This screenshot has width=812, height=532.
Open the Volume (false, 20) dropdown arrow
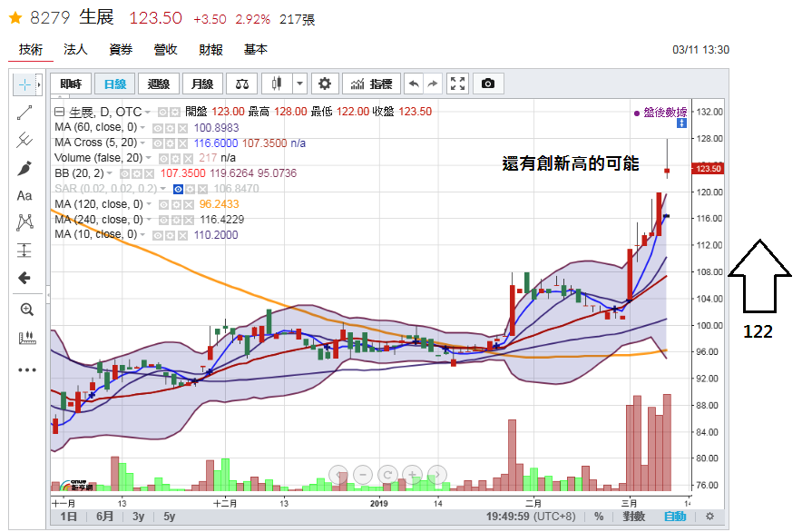[148, 158]
